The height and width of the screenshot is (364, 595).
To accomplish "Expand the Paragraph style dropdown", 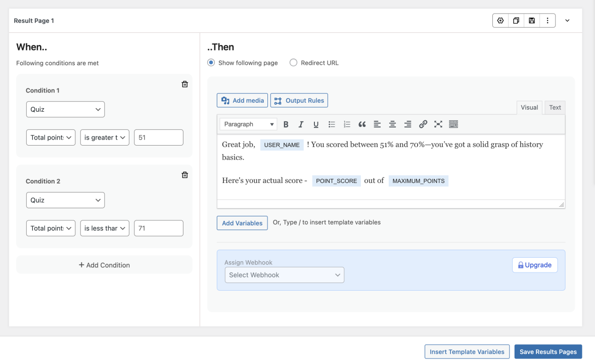I will click(248, 124).
